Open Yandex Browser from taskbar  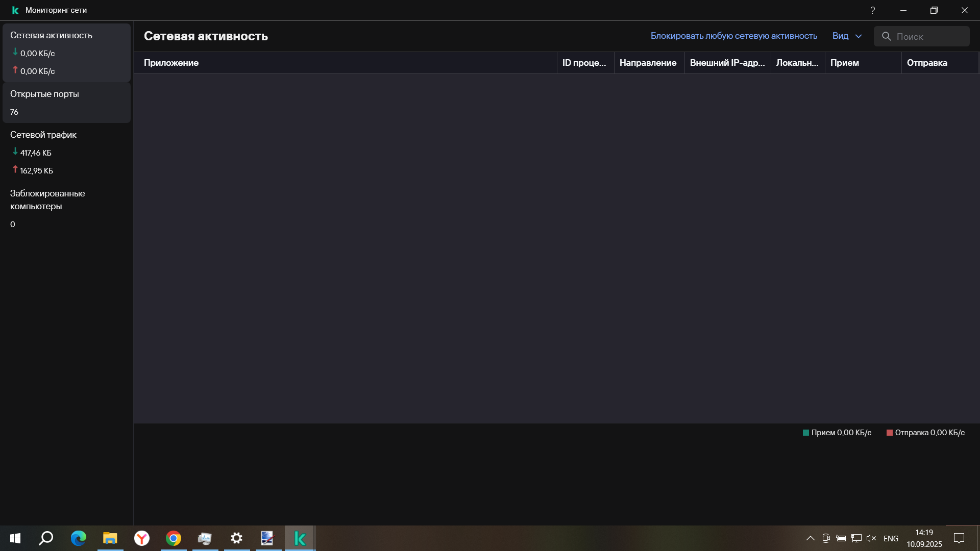[x=142, y=538]
